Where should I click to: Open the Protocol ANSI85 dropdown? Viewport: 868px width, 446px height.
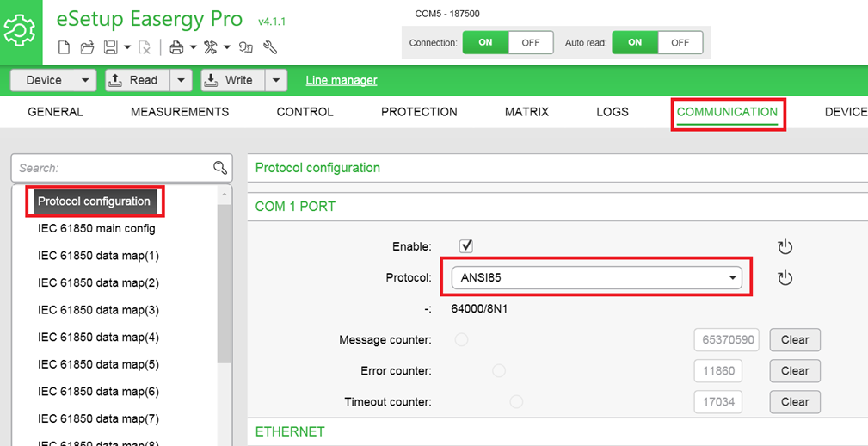point(597,277)
